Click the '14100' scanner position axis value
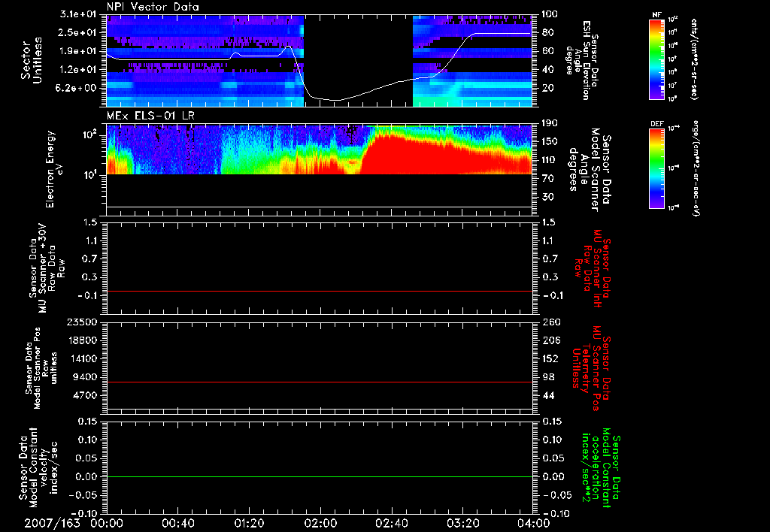This screenshot has height=532, width=770. 83,359
